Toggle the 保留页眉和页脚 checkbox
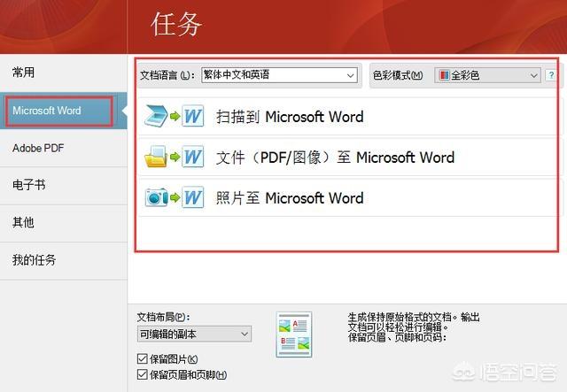 click(143, 375)
